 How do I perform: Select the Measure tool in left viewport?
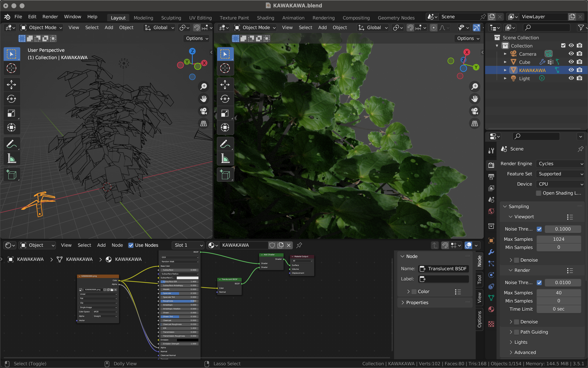click(12, 158)
